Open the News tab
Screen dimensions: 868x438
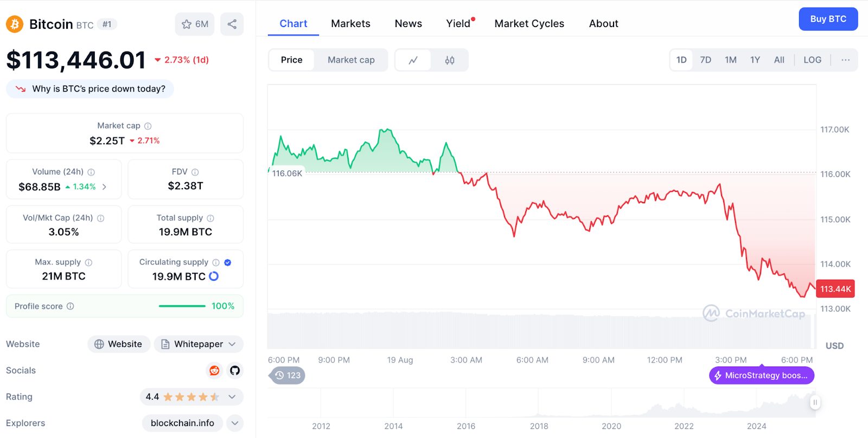click(409, 24)
